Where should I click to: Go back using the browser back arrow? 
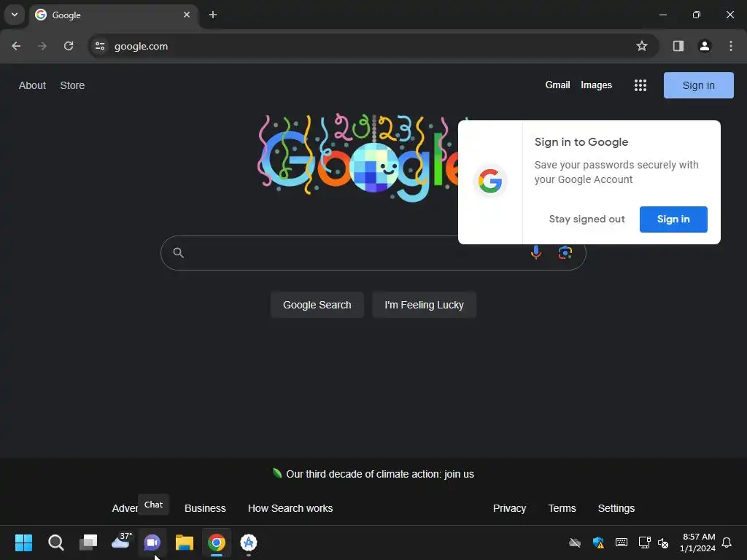(16, 46)
